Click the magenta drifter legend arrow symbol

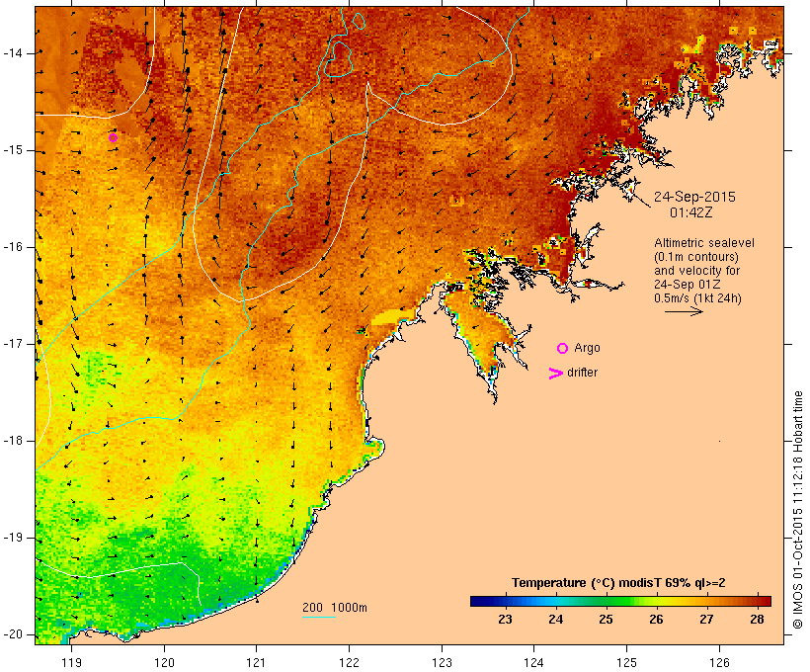[x=555, y=374]
